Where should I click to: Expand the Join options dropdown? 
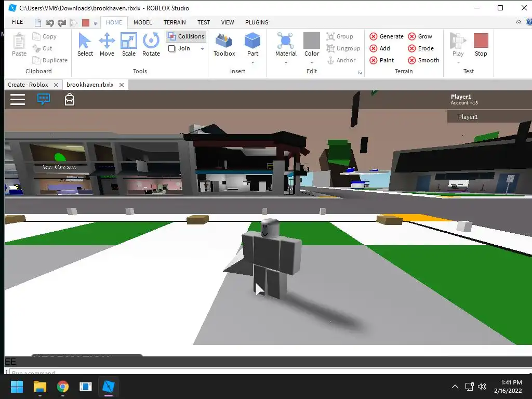tap(202, 49)
